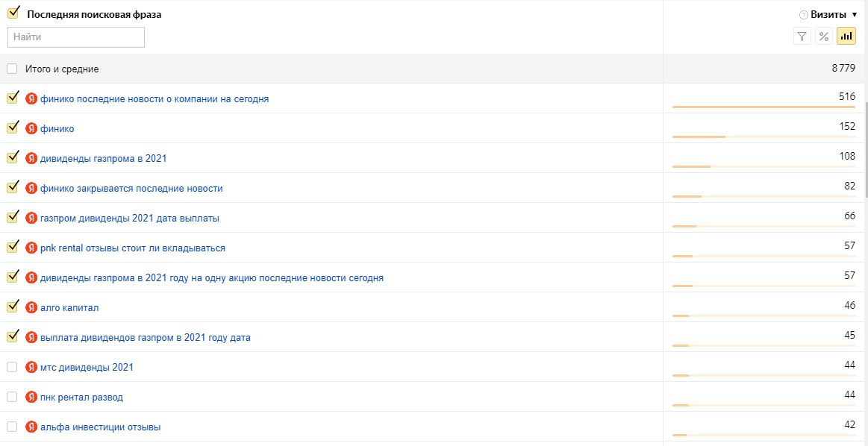This screenshot has height=446, width=868.
Task: Check the 'Итого и средние' checkbox
Action: tap(12, 69)
